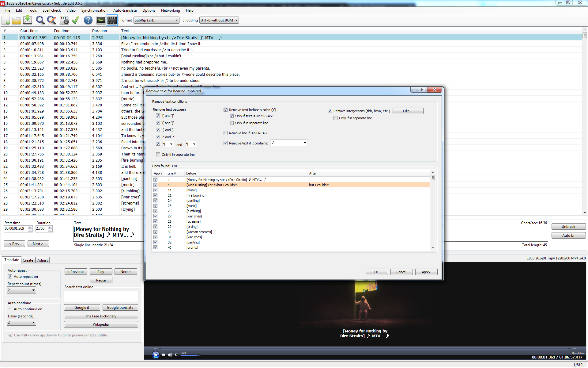Open Visual sync clapperboard-clock icon
This screenshot has width=588, height=368.
[x=64, y=20]
